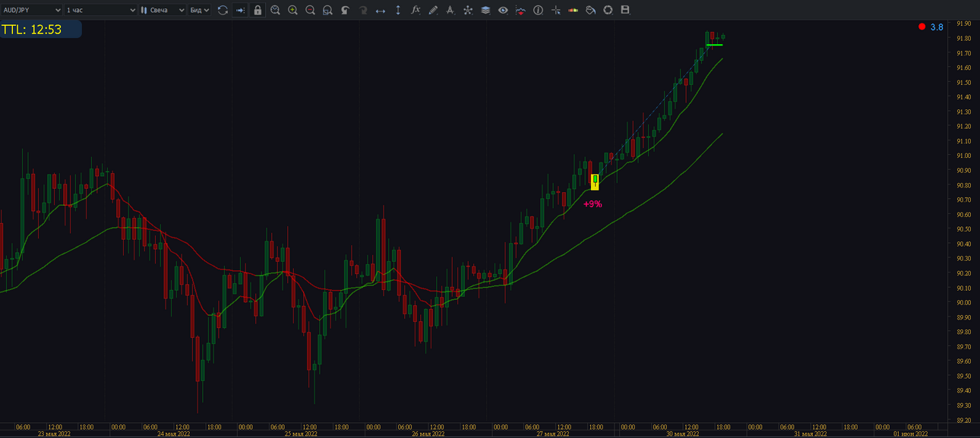Select the pencil drawing tool
The width and height of the screenshot is (980, 438).
coord(433,10)
